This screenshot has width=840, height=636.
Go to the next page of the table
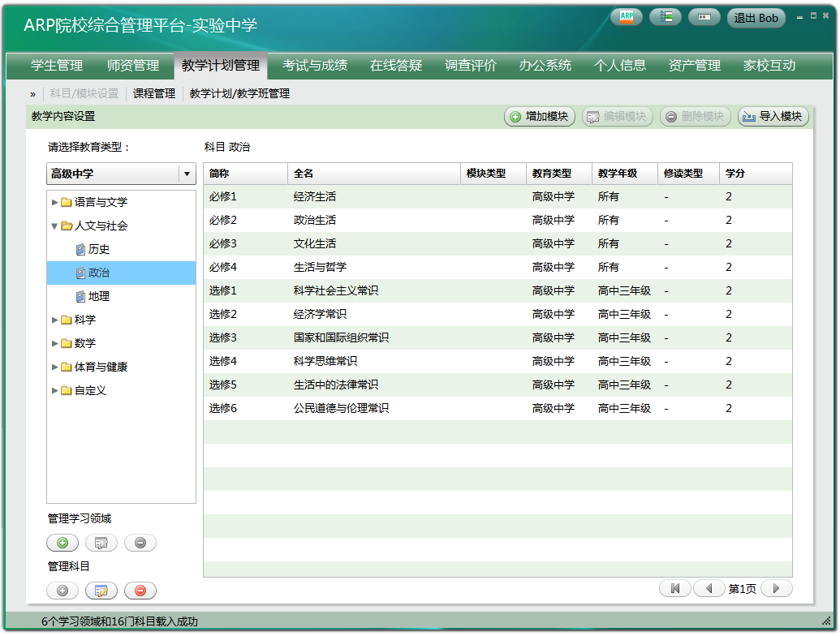[x=776, y=588]
